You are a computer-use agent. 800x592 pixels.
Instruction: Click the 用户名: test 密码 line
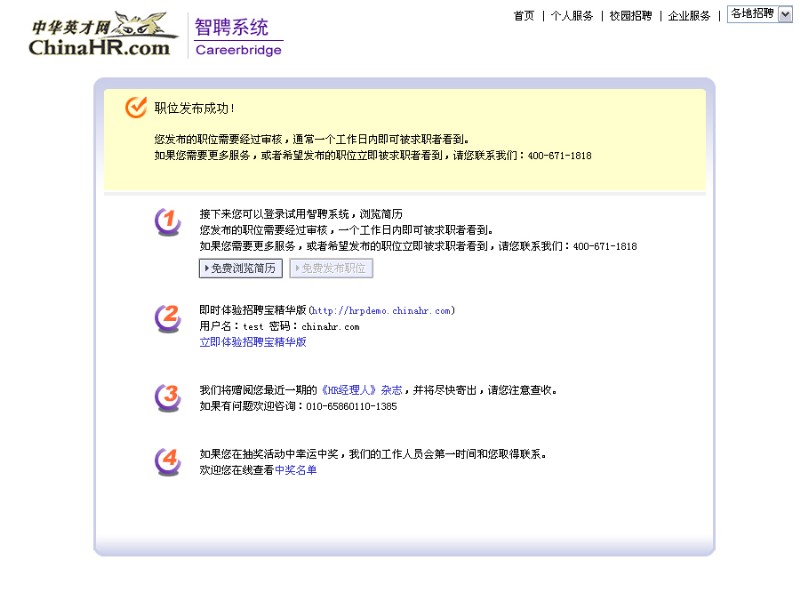coord(280,327)
